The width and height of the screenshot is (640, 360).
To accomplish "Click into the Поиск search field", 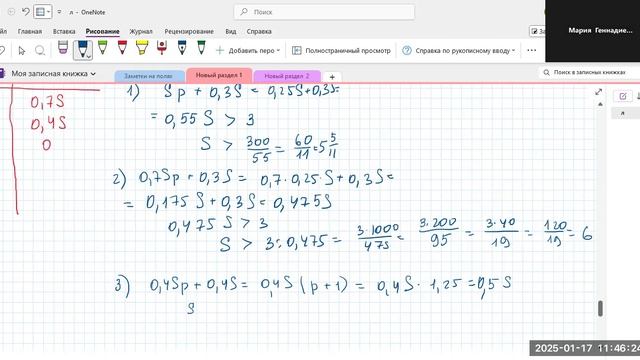I will (x=324, y=12).
